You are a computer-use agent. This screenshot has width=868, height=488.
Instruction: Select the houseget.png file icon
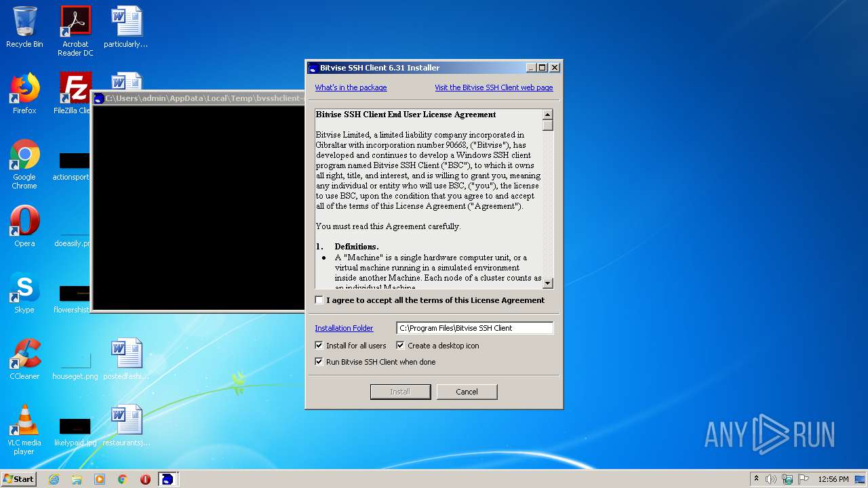(x=75, y=366)
